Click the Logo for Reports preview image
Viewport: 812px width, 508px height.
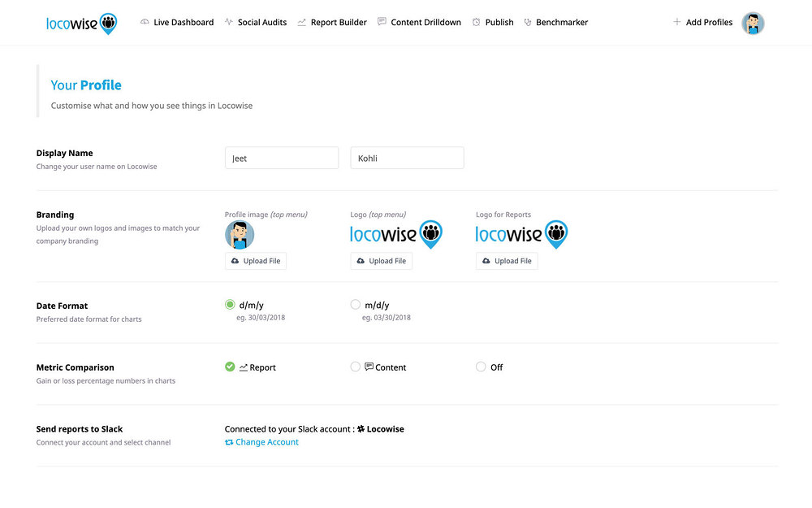522,234
